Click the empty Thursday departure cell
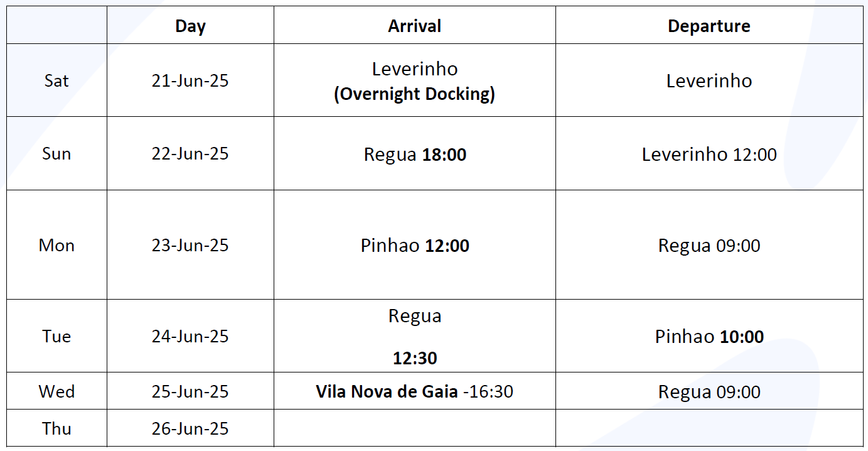 point(709,428)
